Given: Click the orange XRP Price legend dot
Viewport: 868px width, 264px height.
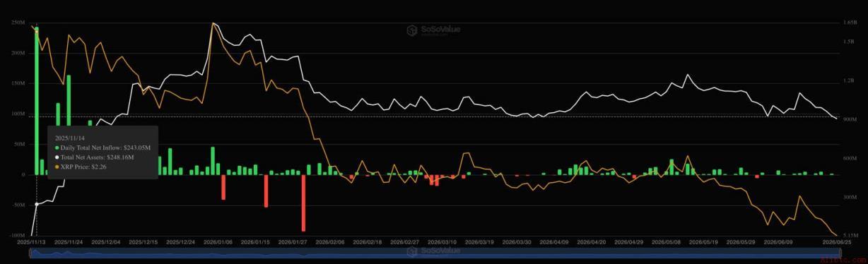Looking at the screenshot, I should coord(57,167).
